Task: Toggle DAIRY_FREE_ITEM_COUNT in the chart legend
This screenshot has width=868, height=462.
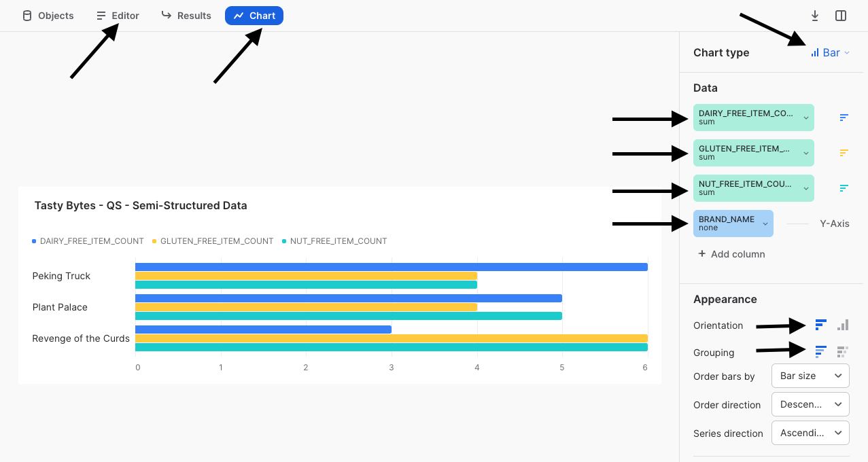Action: tap(87, 241)
